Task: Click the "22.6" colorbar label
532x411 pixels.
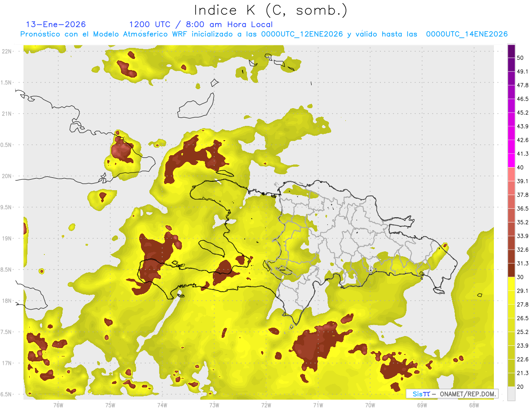Action: pyautogui.click(x=523, y=360)
